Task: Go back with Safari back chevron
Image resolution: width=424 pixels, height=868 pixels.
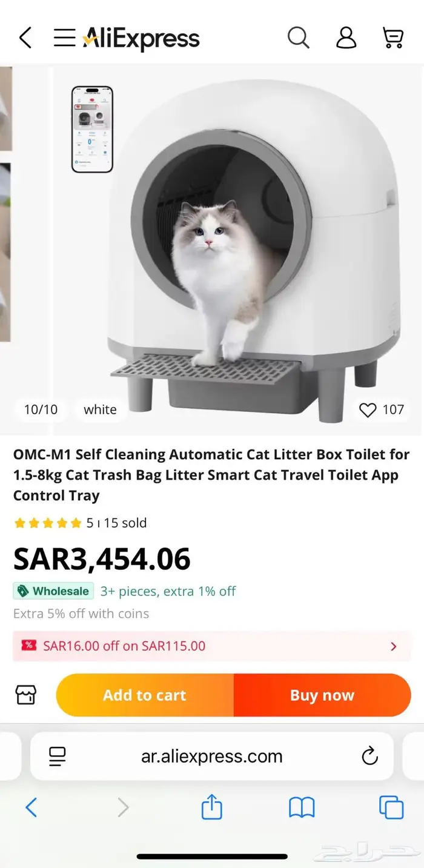Action: [31, 807]
